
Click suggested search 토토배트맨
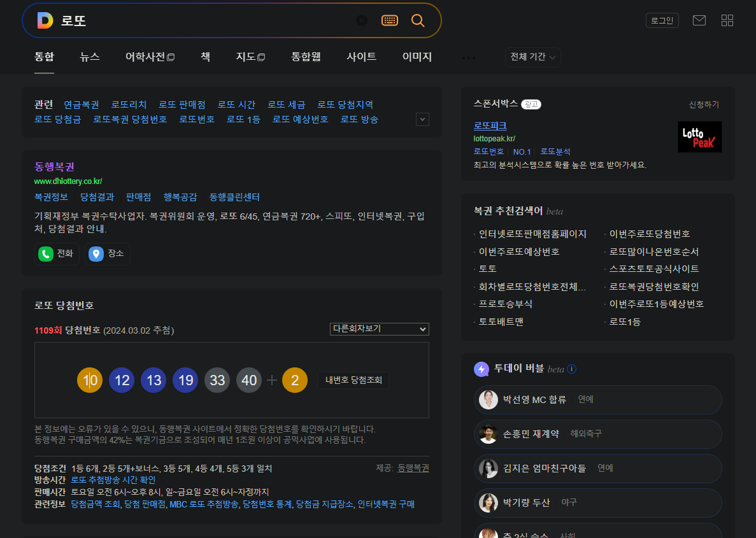501,322
